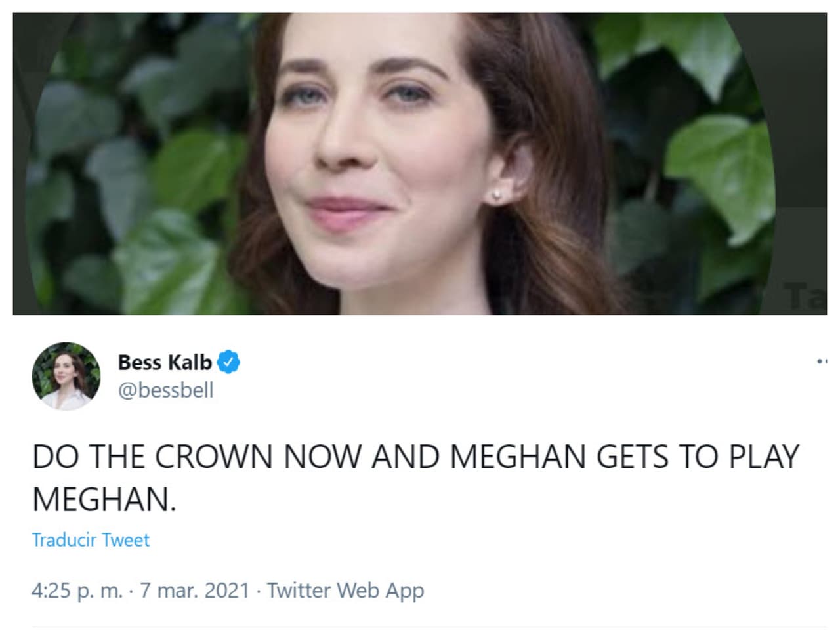This screenshot has height=643, width=840.
Task: Click the Traducir Tweet link
Action: (90, 539)
